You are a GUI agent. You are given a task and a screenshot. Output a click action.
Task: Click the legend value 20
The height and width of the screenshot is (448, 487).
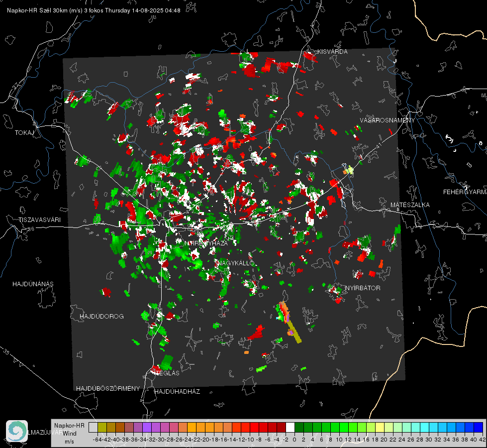pyautogui.click(x=384, y=440)
